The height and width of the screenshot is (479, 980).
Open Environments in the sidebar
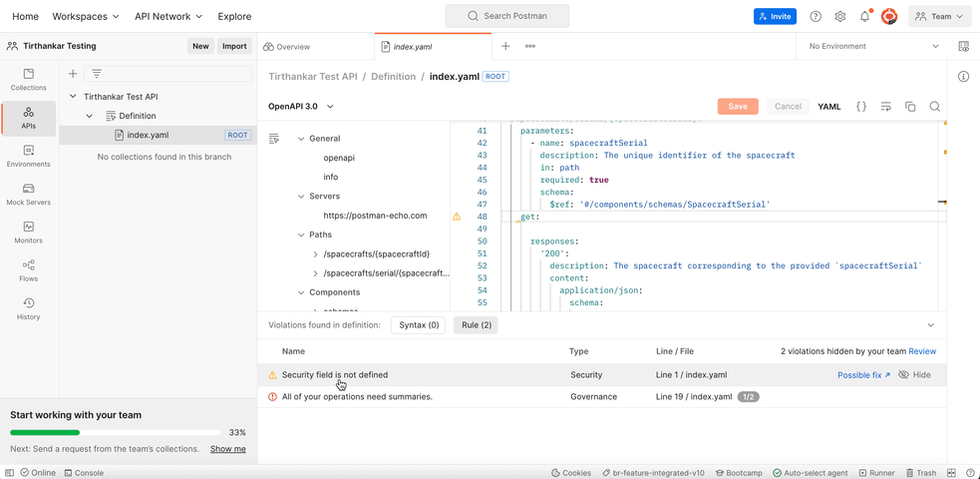point(28,157)
